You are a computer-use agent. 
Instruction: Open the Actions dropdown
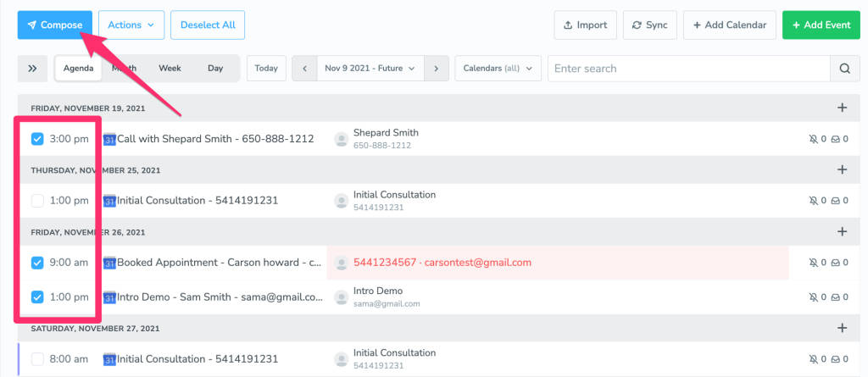[x=131, y=25]
